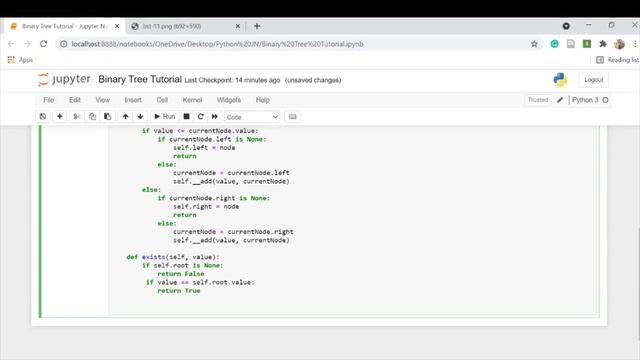Click the 'Last Checkpoint: 14 minutes ago' text
This screenshot has width=640, height=360.
click(232, 80)
